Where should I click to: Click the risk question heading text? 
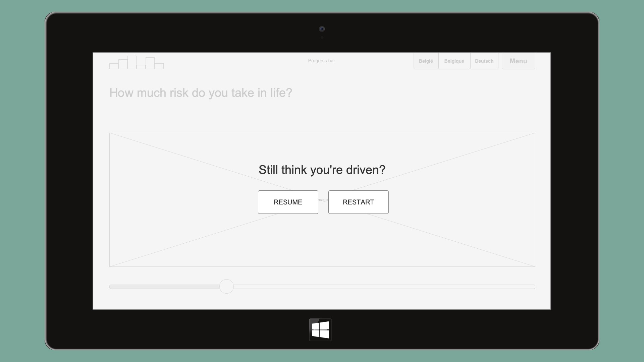[x=201, y=93]
